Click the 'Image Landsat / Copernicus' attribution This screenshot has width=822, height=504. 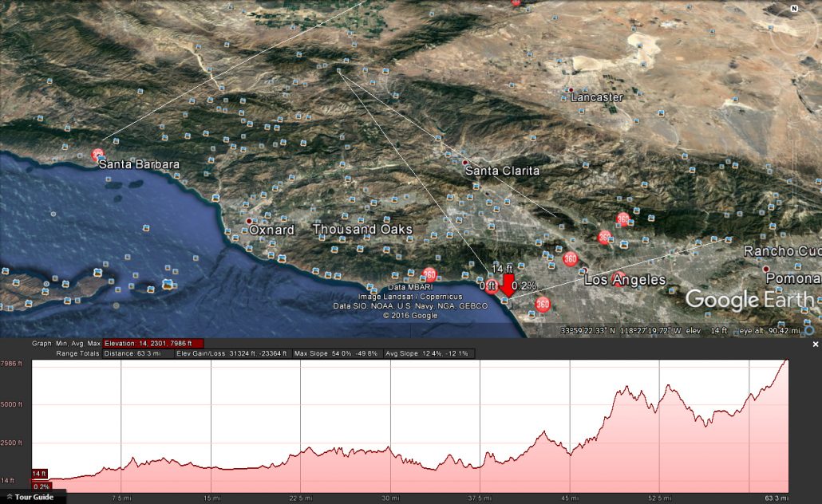[410, 297]
